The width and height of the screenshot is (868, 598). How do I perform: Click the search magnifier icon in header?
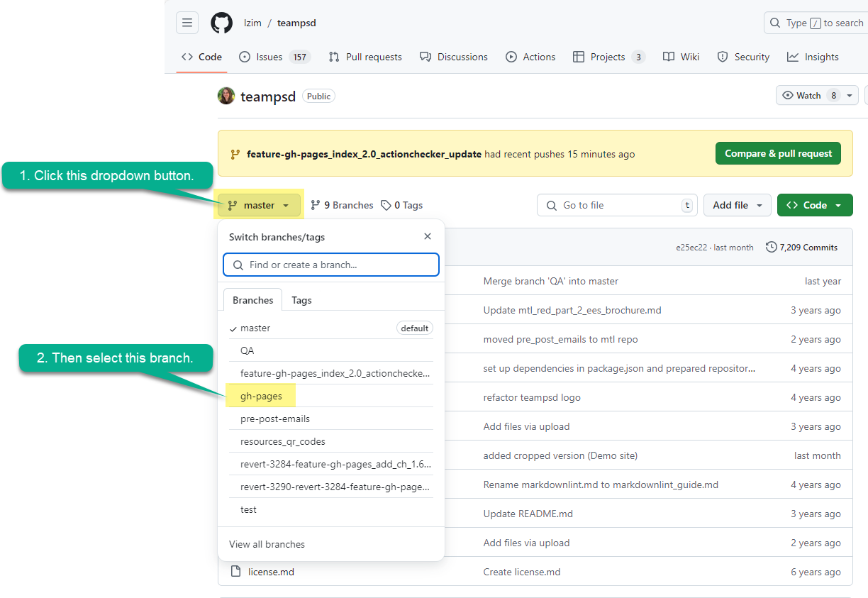776,23
